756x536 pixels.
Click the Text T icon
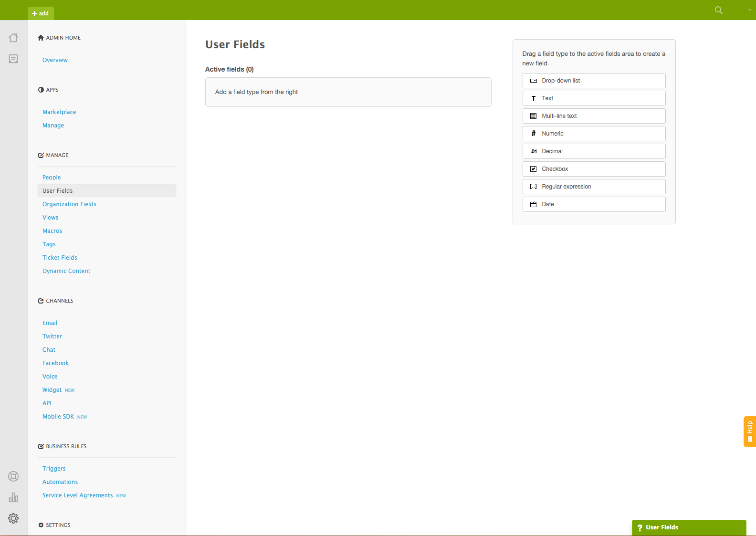pyautogui.click(x=534, y=98)
